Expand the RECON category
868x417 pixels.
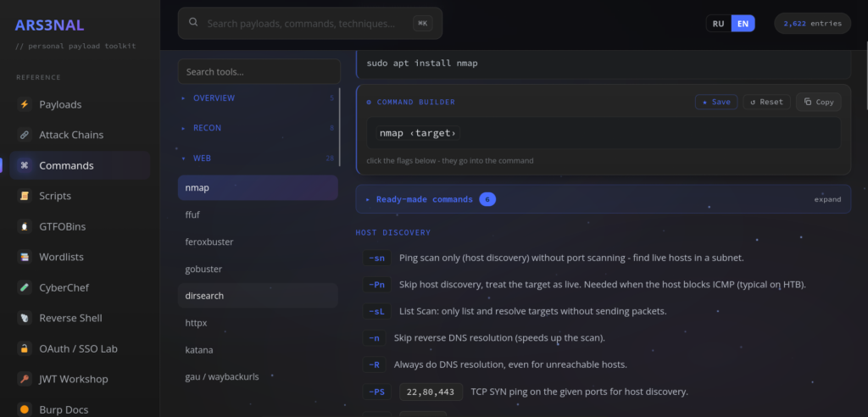[259, 128]
